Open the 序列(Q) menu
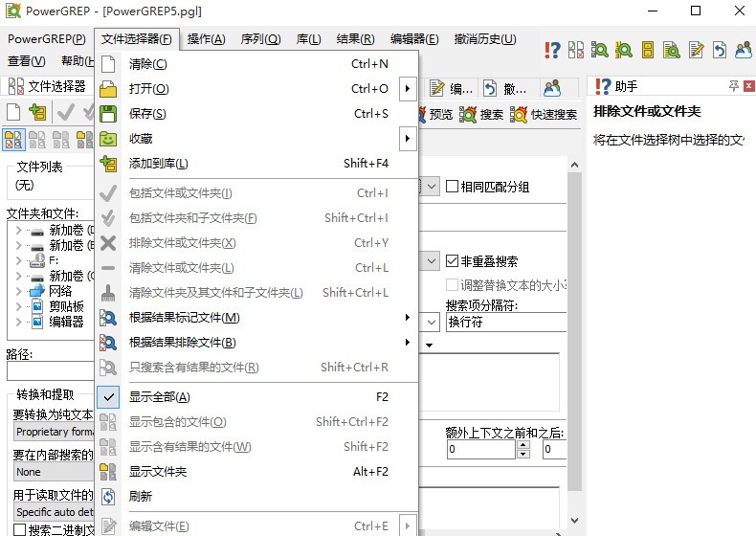 pos(261,39)
